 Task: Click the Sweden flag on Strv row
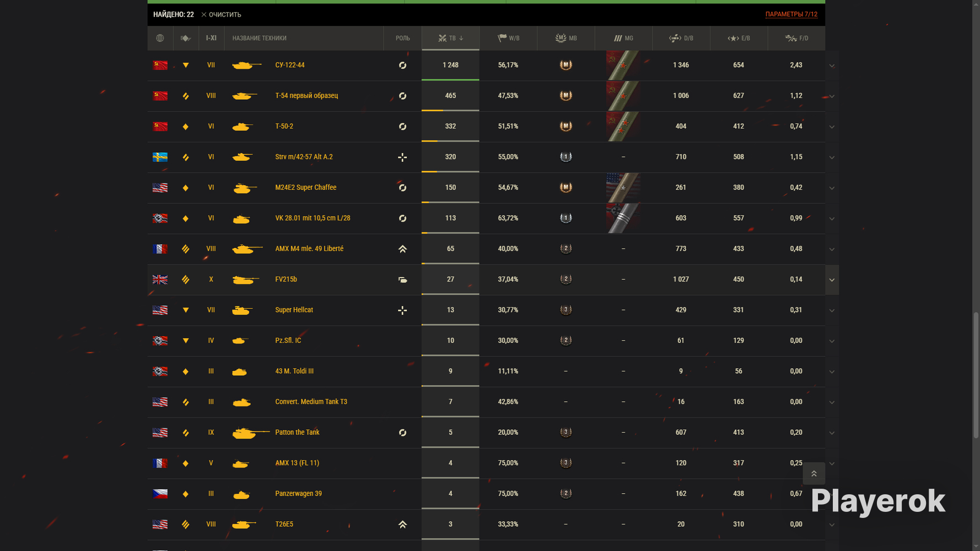tap(160, 157)
